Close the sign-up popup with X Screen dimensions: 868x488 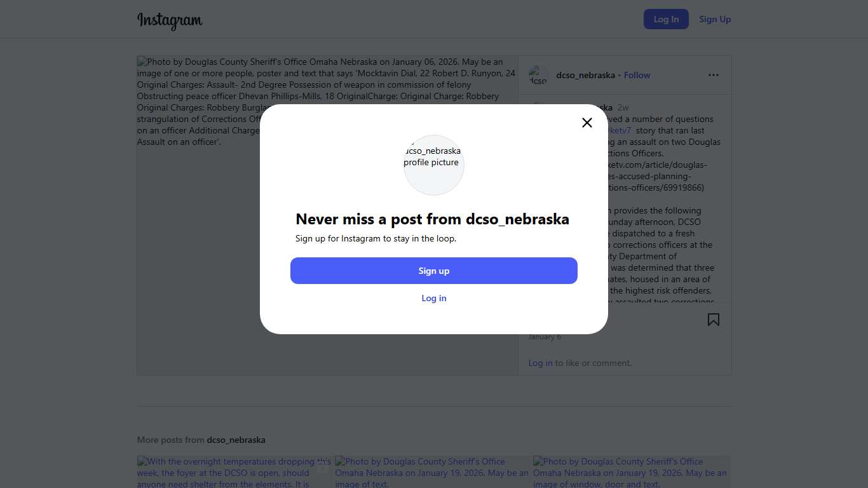tap(587, 123)
